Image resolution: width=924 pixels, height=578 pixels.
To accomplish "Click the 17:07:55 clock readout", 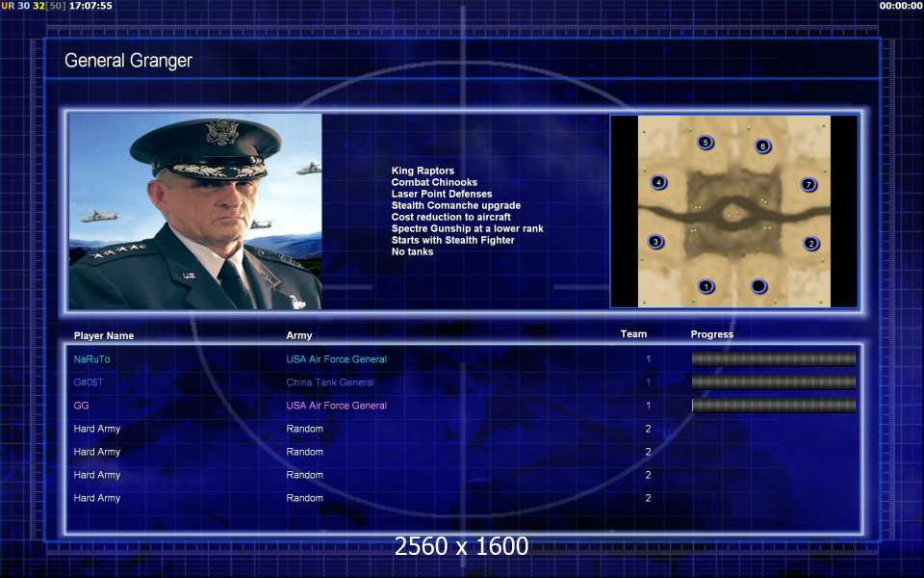I will [90, 6].
